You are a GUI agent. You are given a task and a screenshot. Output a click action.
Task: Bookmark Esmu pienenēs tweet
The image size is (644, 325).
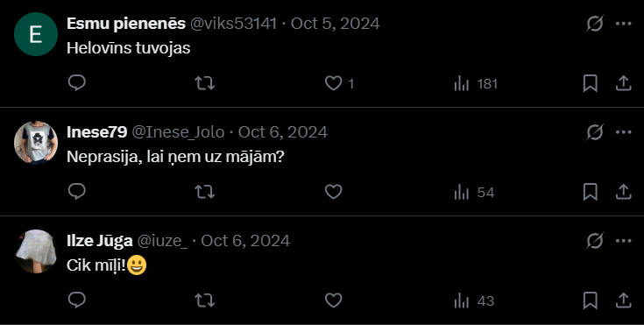(591, 84)
